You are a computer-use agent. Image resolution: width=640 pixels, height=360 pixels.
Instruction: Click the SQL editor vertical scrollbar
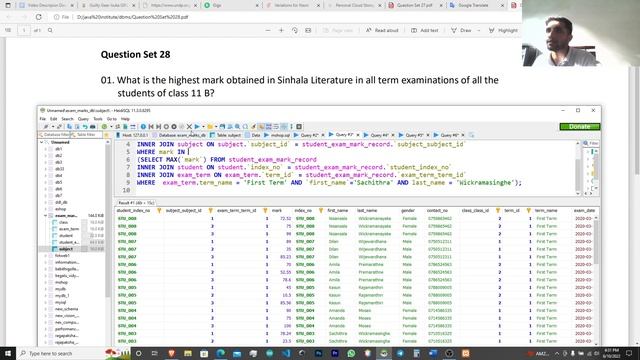point(578,168)
